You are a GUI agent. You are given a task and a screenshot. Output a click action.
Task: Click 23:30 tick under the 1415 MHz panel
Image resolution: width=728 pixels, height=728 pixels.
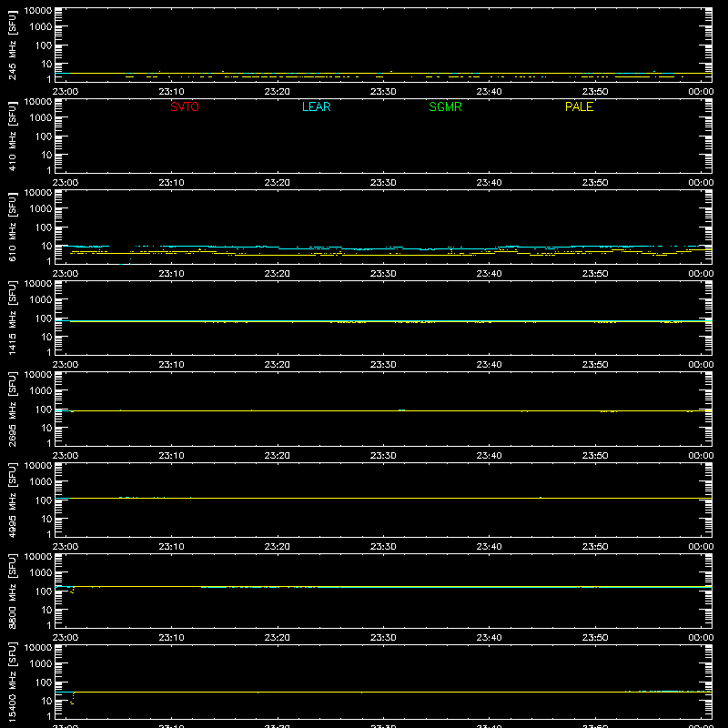coord(383,365)
